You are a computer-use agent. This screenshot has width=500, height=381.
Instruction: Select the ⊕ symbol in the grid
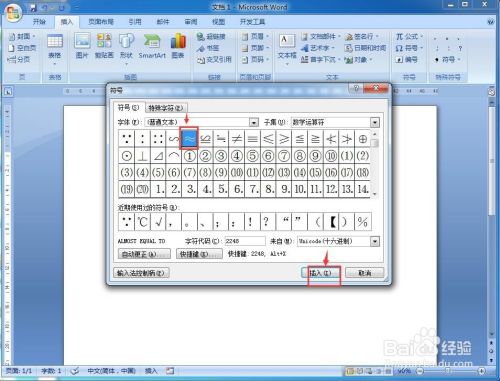pyautogui.click(x=362, y=138)
